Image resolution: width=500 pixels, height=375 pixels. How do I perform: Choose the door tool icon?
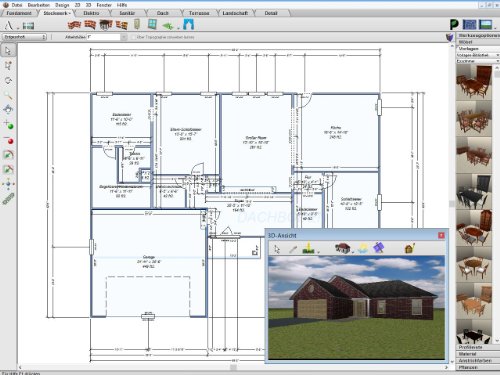pos(137,24)
